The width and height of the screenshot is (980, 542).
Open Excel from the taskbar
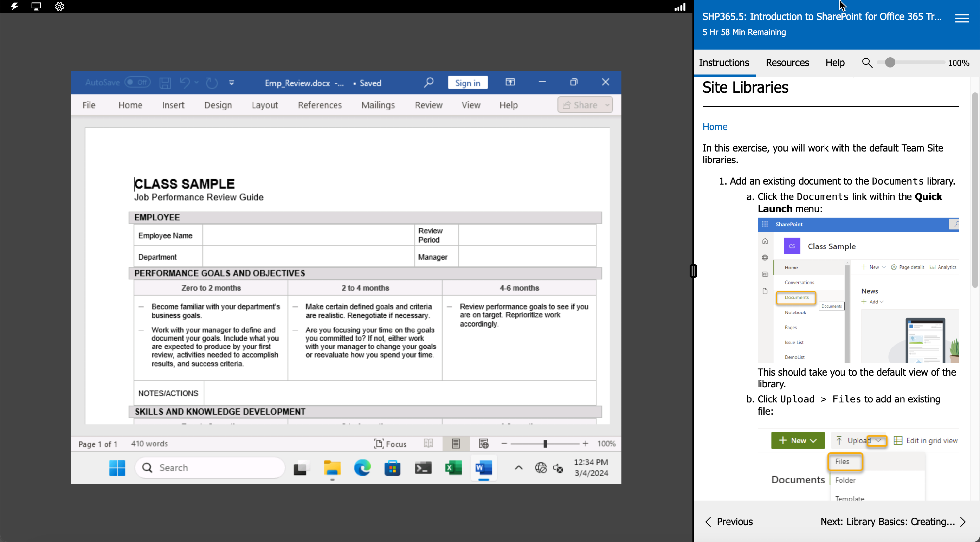(x=453, y=468)
